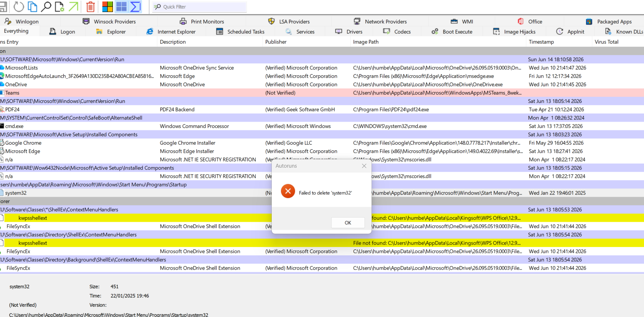The width and height of the screenshot is (644, 317).
Task: Click the WMI briefcase icon
Action: pyautogui.click(x=454, y=21)
